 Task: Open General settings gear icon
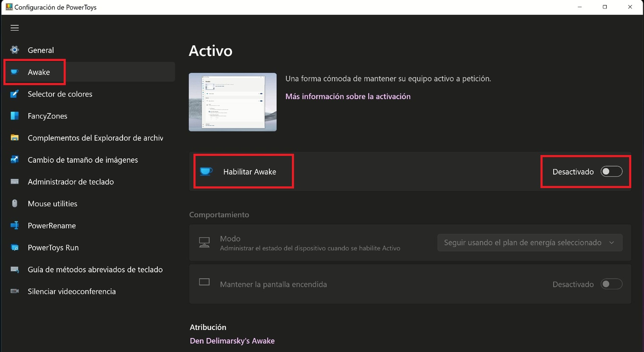click(14, 50)
